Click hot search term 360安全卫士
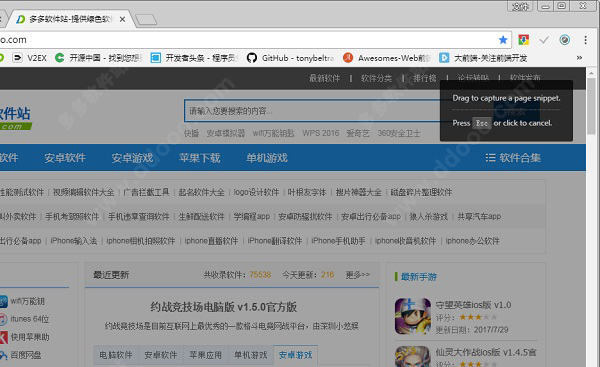The image size is (600, 367). tap(399, 133)
